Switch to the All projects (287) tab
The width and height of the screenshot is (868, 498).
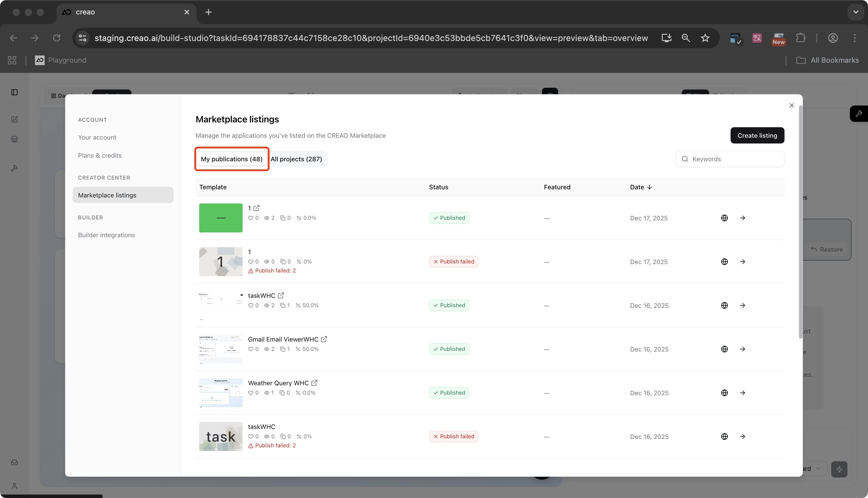pyautogui.click(x=296, y=159)
